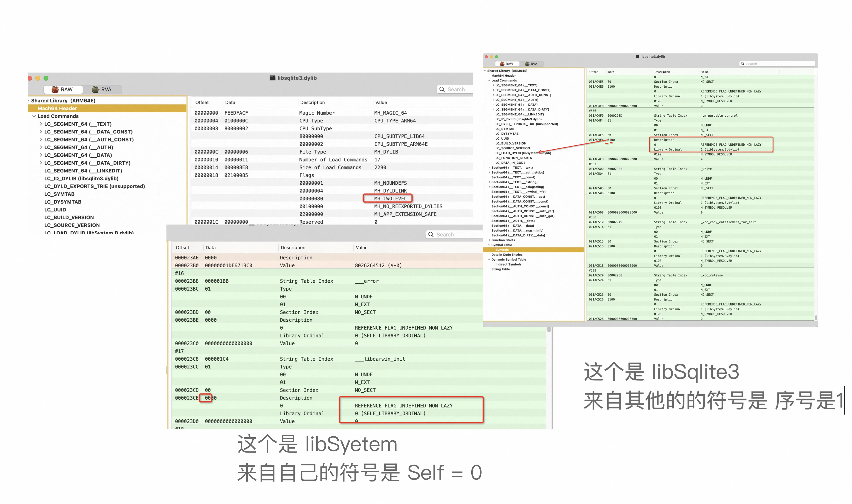Select RVA mode in the Symbols window

pyautogui.click(x=531, y=64)
